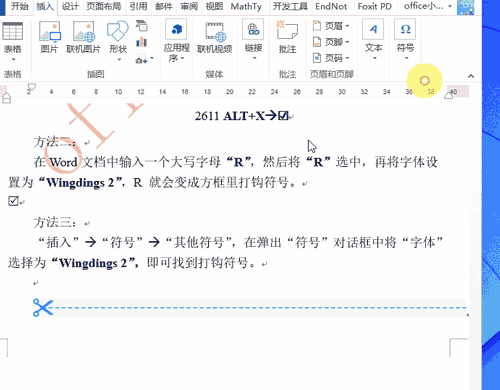Open the 符号 symbol omega icon
This screenshot has height=390, width=500.
pyautogui.click(x=405, y=29)
